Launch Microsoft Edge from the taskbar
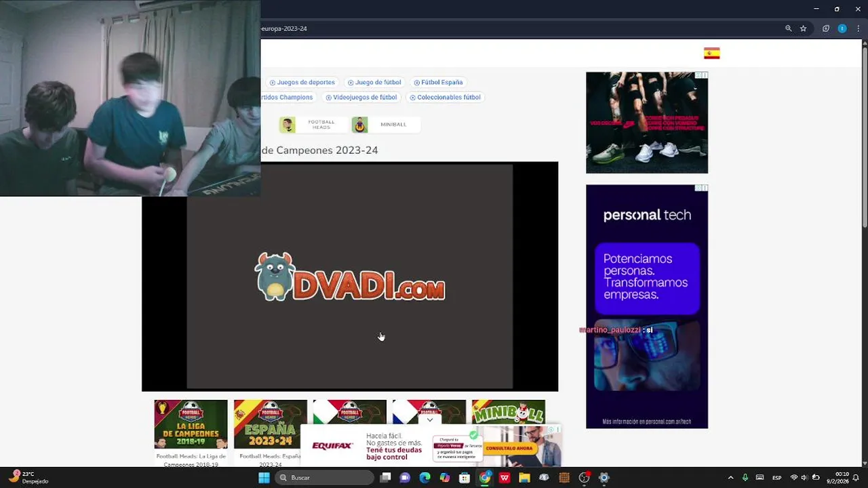Screen dimensions: 868x488 425,478
